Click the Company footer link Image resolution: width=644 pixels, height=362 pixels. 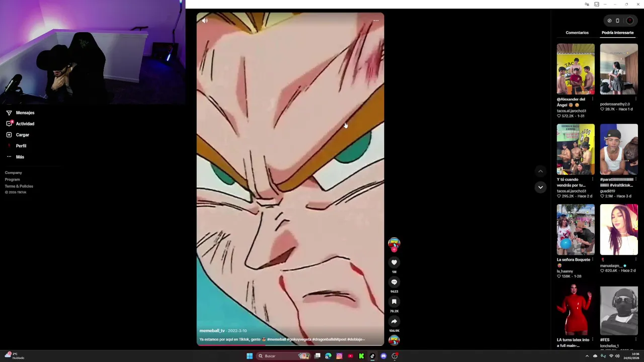[x=14, y=172]
